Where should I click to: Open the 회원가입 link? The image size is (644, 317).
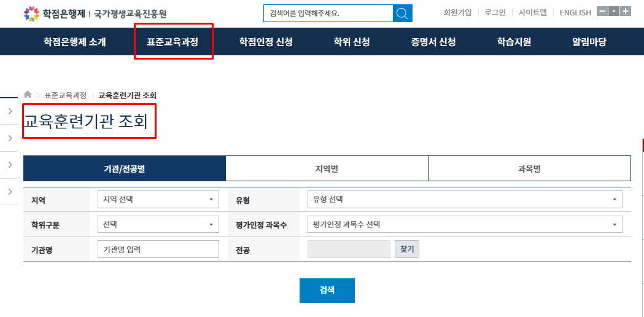click(x=457, y=12)
